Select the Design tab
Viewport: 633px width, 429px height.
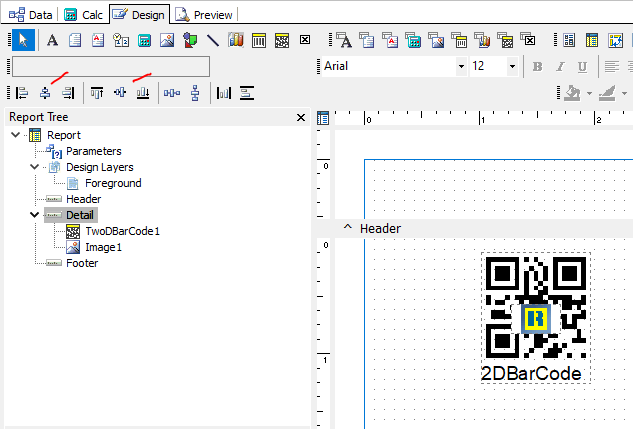point(139,15)
